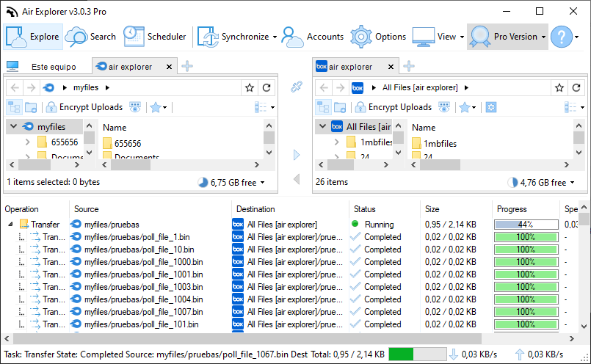Create new folder in left pane

31,107
